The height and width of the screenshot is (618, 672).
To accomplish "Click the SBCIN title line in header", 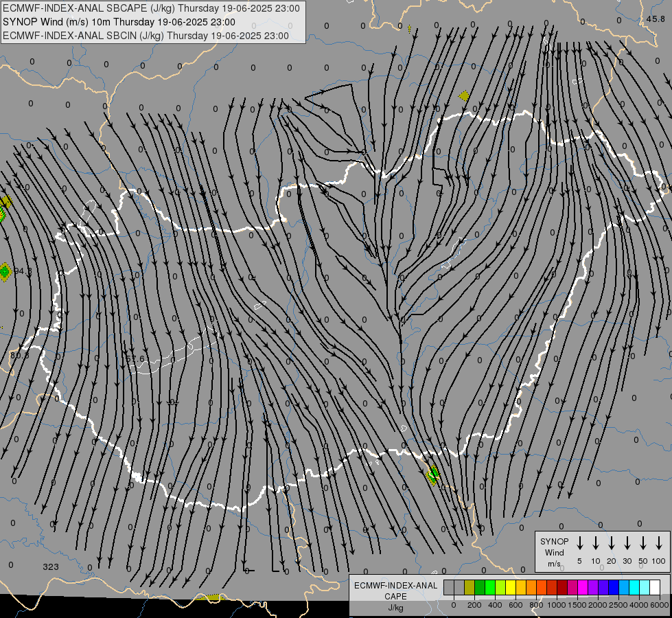I will (x=146, y=36).
